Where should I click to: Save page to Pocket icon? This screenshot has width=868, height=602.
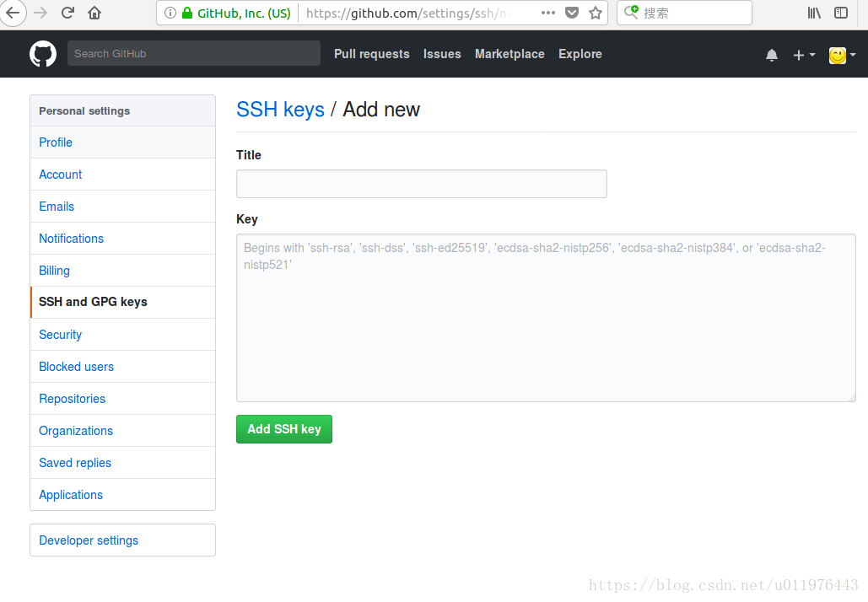tap(572, 13)
